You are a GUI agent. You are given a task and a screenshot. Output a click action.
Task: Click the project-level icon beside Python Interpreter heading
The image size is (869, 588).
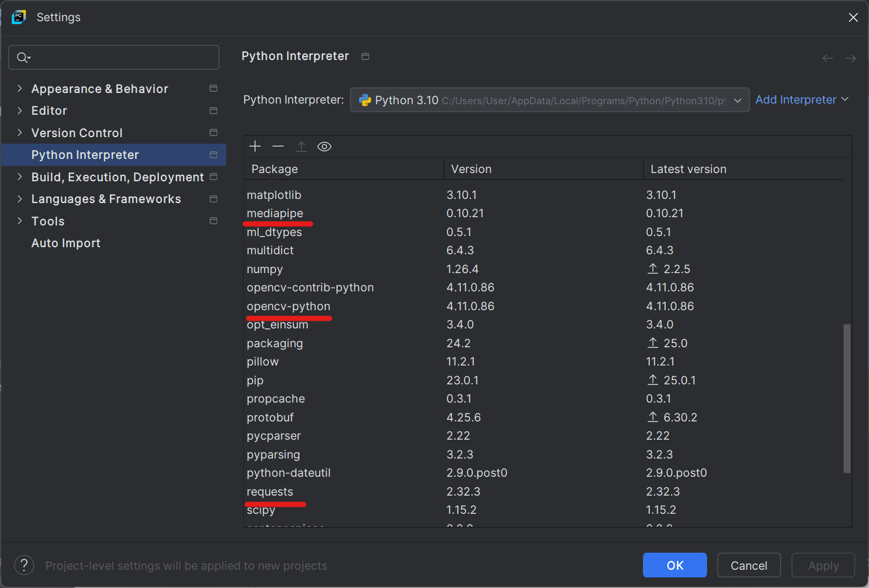pos(366,57)
